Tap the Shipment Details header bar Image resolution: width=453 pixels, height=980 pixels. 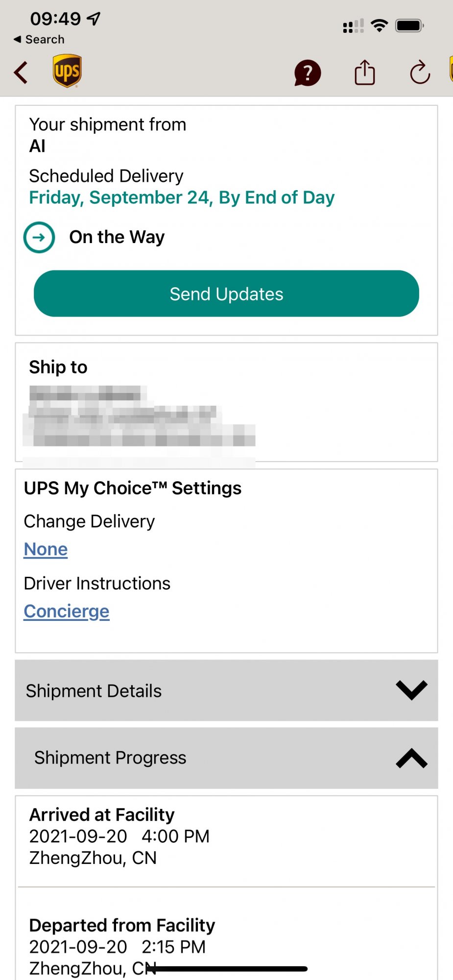pyautogui.click(x=196, y=690)
